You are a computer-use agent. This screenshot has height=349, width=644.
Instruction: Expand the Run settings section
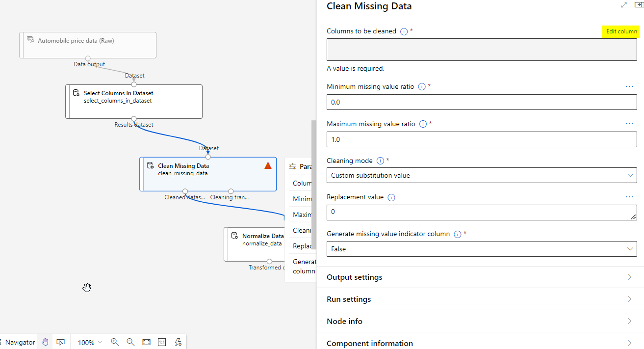coord(481,299)
